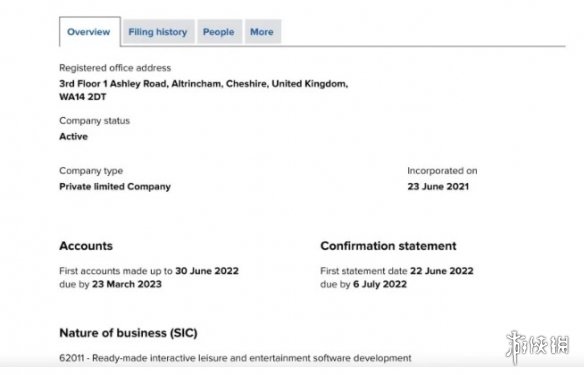Click the Incorporated on label
This screenshot has height=375, width=584.
pos(442,171)
